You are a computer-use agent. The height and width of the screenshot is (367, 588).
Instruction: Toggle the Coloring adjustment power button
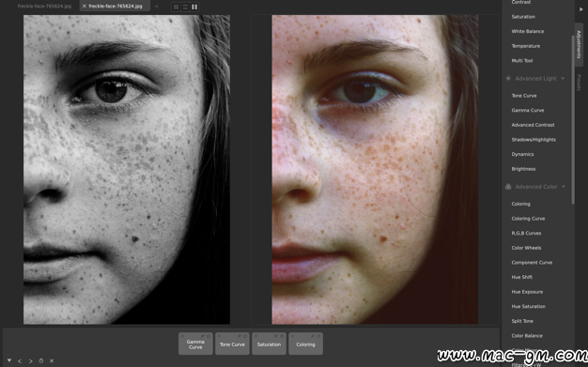tap(318, 336)
